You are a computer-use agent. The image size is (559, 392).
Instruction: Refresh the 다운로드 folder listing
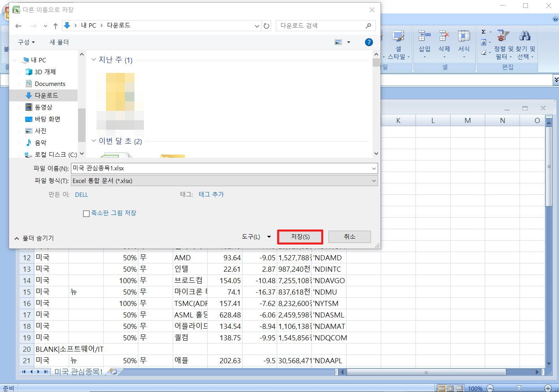[266, 26]
